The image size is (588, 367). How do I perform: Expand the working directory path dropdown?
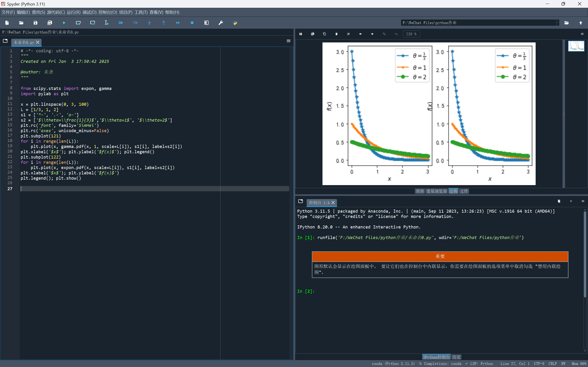coord(558,23)
